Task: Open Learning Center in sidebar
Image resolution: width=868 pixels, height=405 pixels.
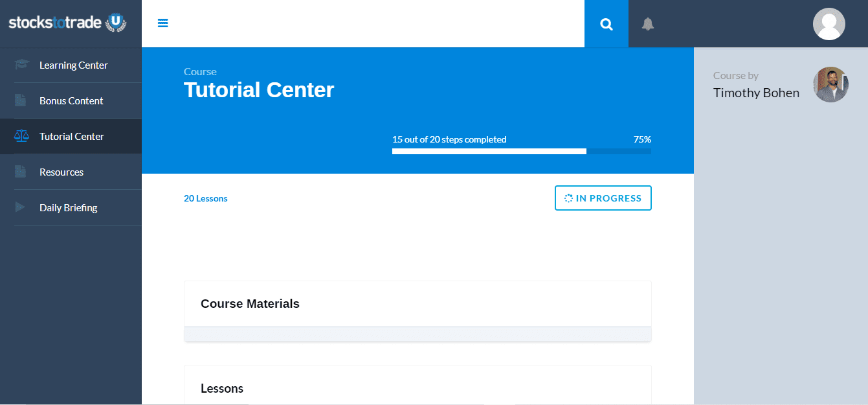Action: [71, 65]
